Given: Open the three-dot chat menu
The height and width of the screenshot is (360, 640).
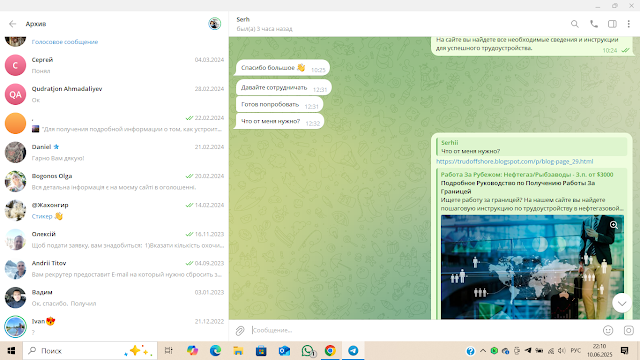Looking at the screenshot, I should coord(629,24).
